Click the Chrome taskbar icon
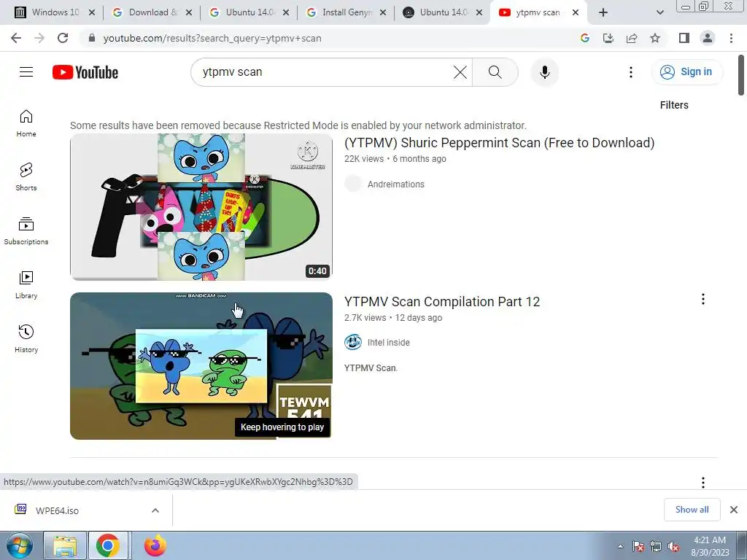This screenshot has height=560, width=747. (x=108, y=545)
